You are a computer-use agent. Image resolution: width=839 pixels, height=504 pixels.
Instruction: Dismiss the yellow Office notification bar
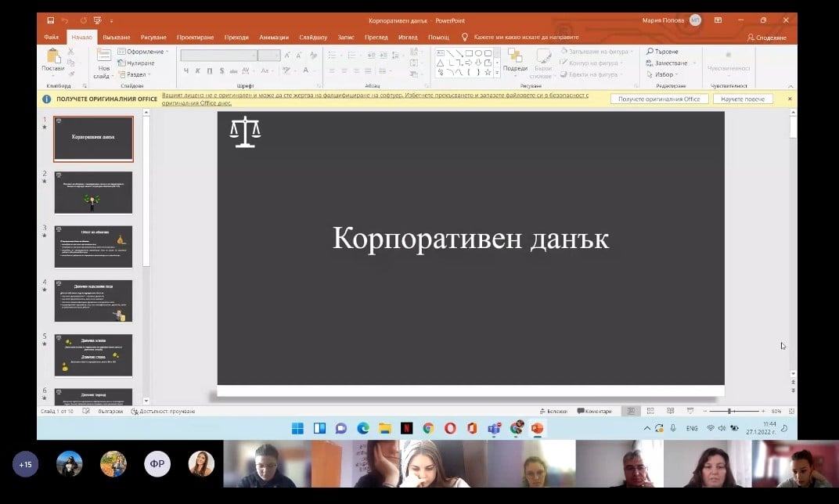[790, 99]
